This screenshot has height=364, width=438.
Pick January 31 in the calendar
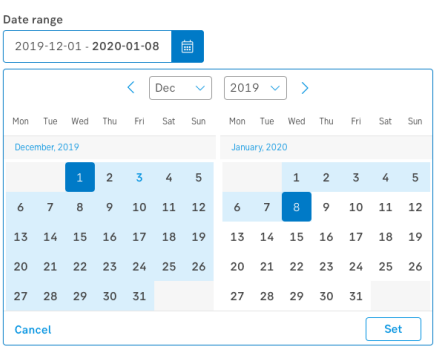point(356,296)
